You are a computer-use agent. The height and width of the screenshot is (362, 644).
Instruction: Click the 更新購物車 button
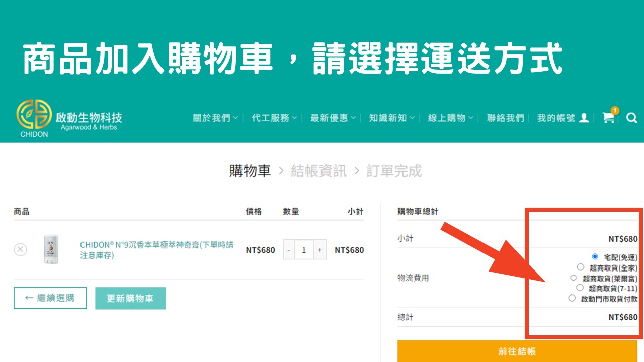click(x=130, y=298)
